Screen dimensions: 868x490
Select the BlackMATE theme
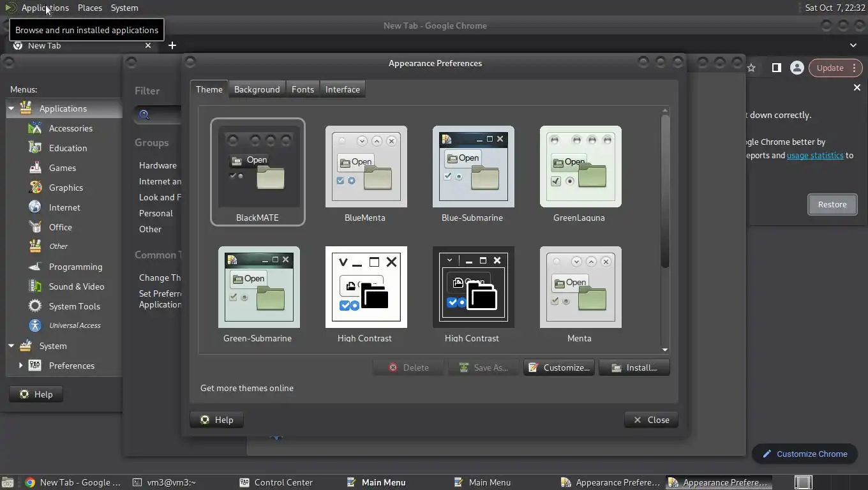[258, 172]
